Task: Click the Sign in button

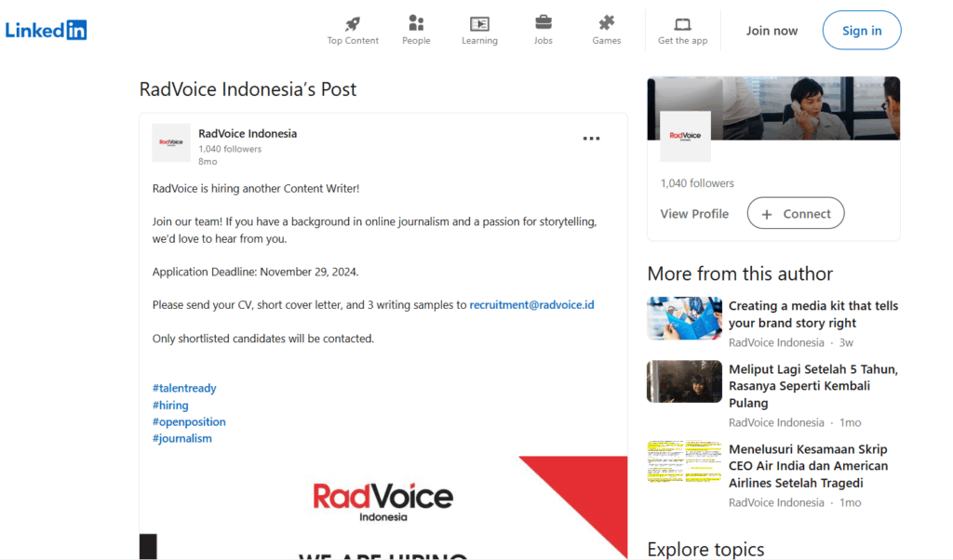Action: pyautogui.click(x=862, y=31)
